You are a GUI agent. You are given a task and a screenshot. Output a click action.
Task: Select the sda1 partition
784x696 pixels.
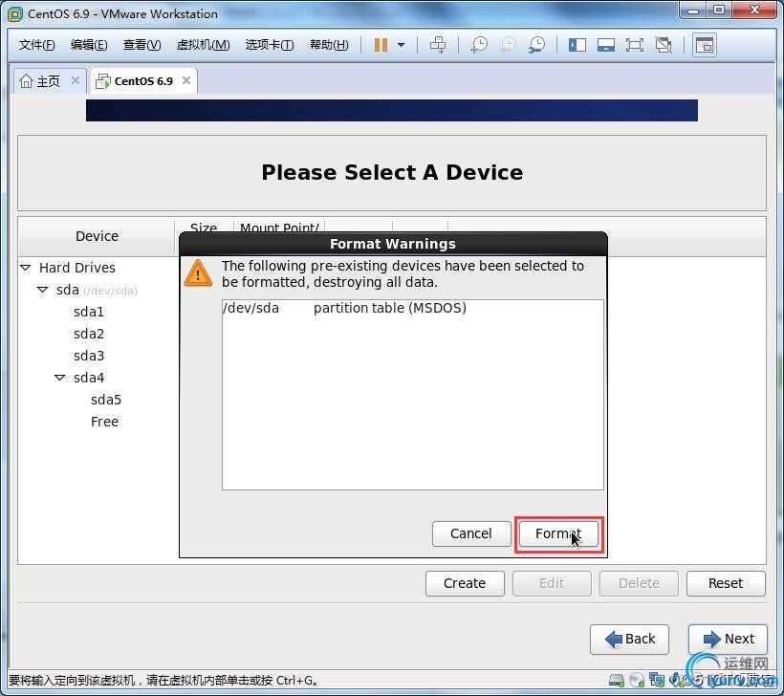[x=89, y=312]
